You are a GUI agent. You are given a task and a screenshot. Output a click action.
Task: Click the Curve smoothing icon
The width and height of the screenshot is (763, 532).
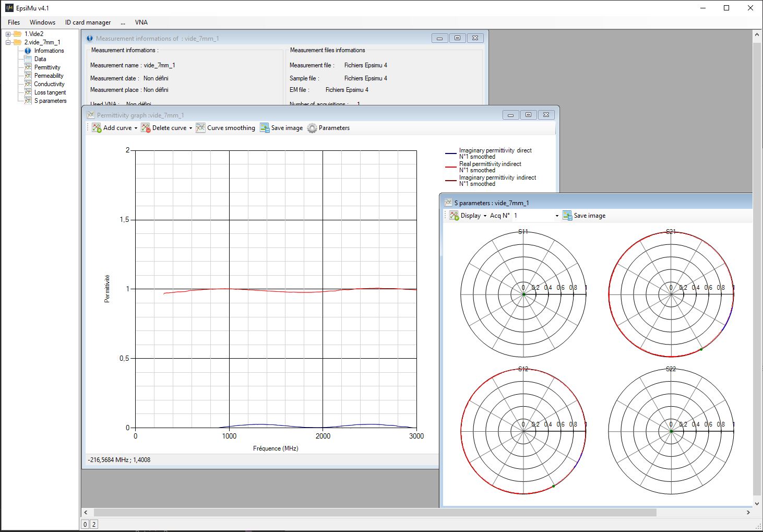200,128
